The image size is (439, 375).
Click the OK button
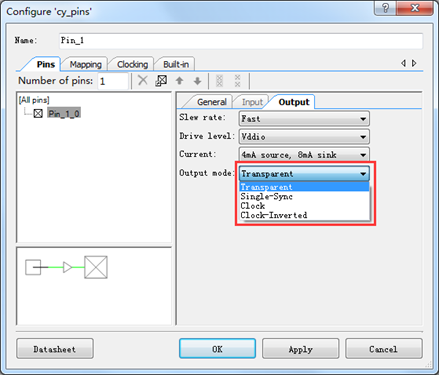click(217, 349)
